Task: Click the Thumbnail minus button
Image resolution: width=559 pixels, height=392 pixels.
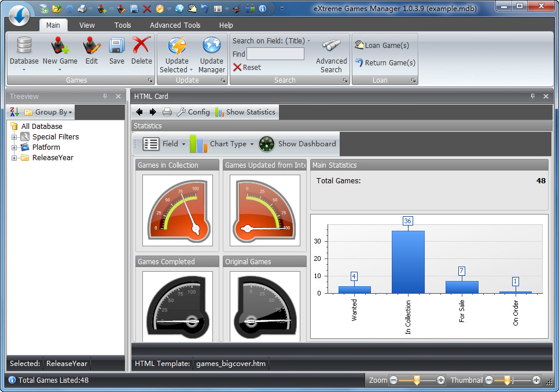Action: [x=489, y=380]
